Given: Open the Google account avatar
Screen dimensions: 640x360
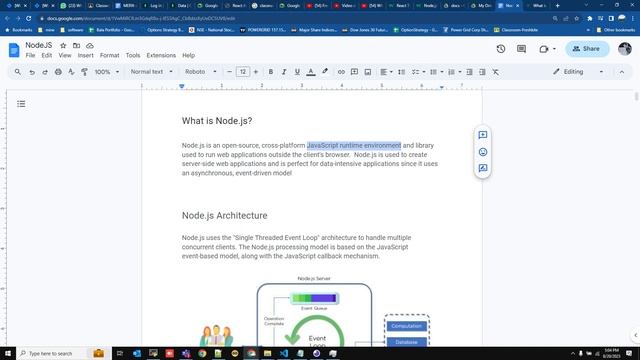Looking at the screenshot, I should pyautogui.click(x=624, y=49).
